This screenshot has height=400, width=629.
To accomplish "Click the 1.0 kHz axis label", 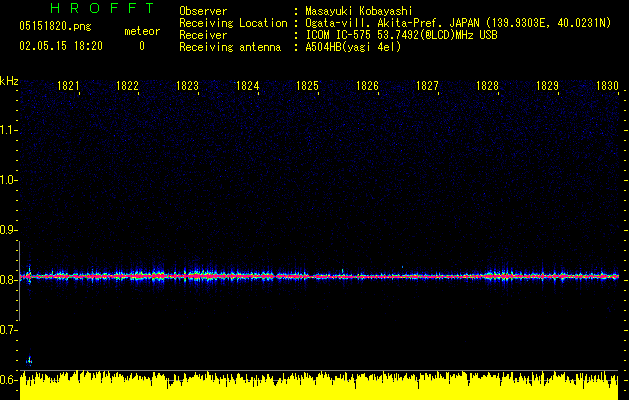I will tap(7, 180).
